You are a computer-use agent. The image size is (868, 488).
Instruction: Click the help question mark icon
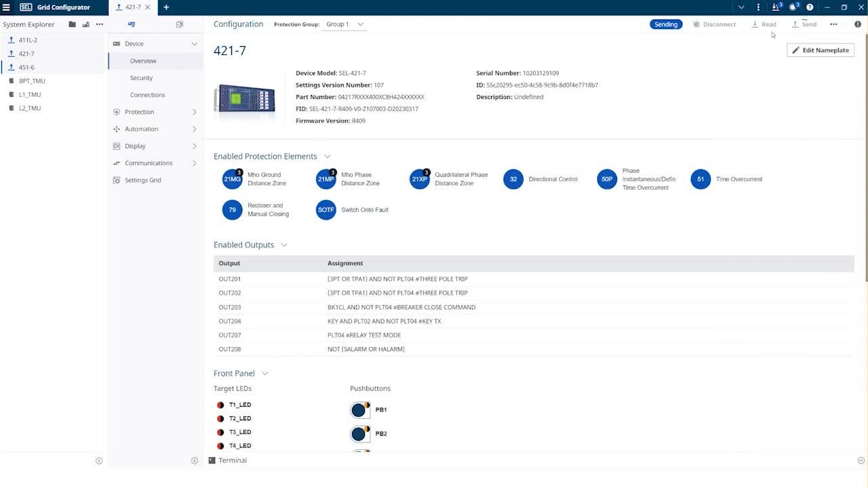point(810,7)
